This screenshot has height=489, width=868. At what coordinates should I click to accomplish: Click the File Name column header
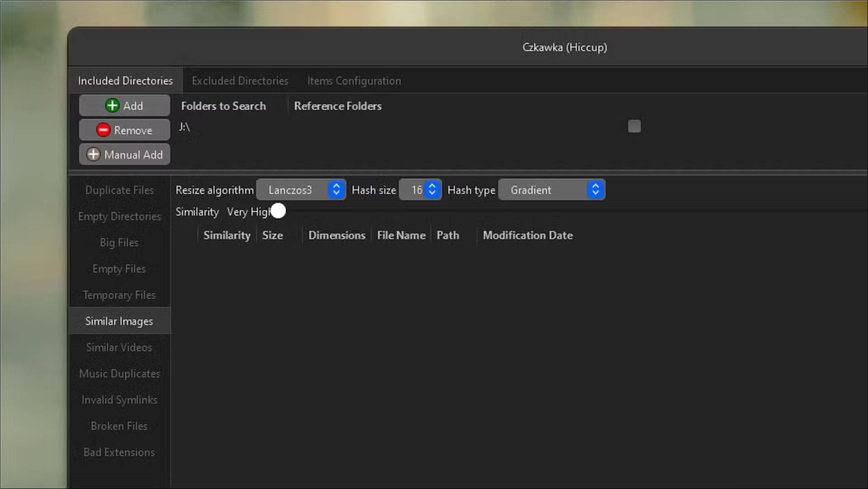tap(401, 235)
